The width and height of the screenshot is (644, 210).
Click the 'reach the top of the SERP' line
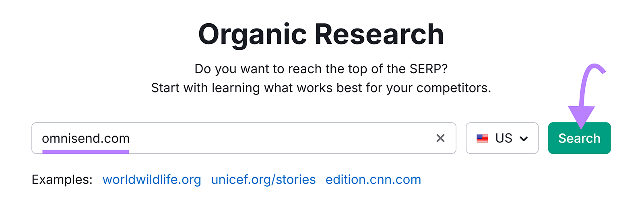(321, 69)
